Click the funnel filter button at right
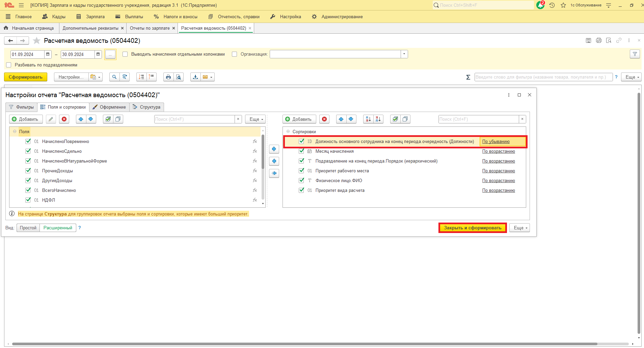This screenshot has height=348, width=644. [635, 54]
